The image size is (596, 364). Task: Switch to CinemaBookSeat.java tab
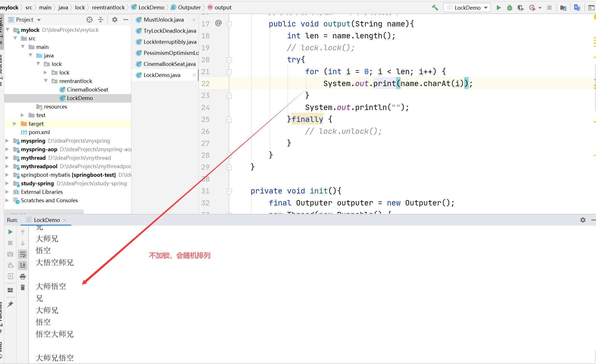point(169,64)
